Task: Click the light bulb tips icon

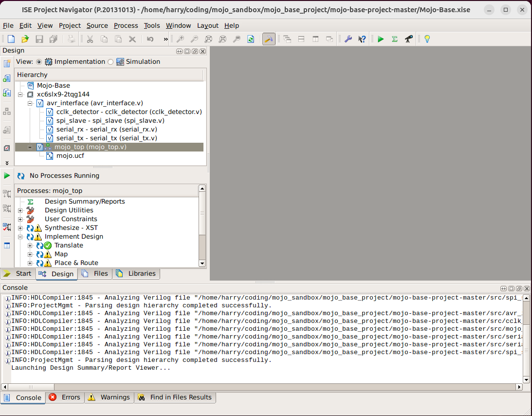Action: 427,39
